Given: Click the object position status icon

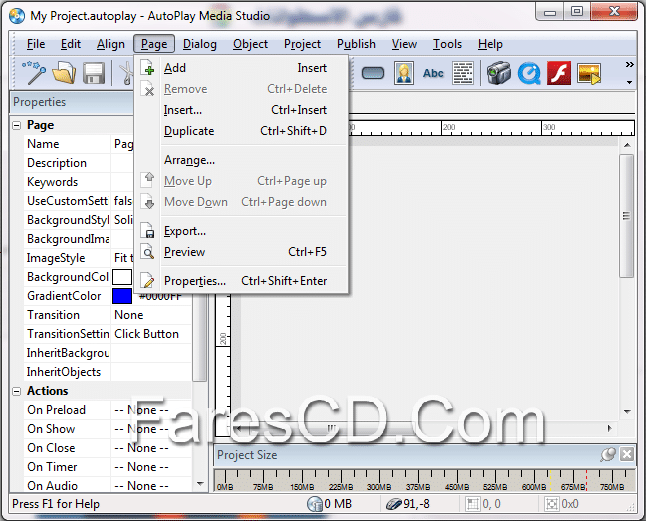Looking at the screenshot, I should (473, 504).
